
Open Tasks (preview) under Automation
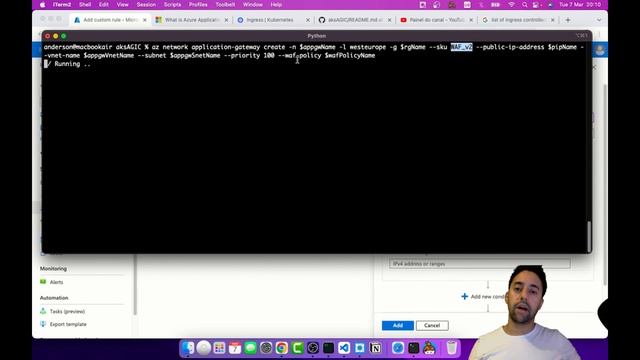(x=67, y=311)
